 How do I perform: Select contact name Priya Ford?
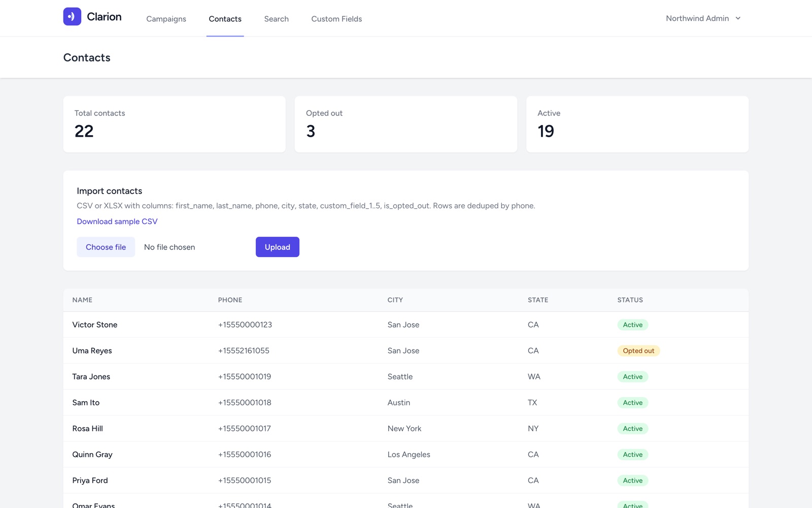pos(90,480)
